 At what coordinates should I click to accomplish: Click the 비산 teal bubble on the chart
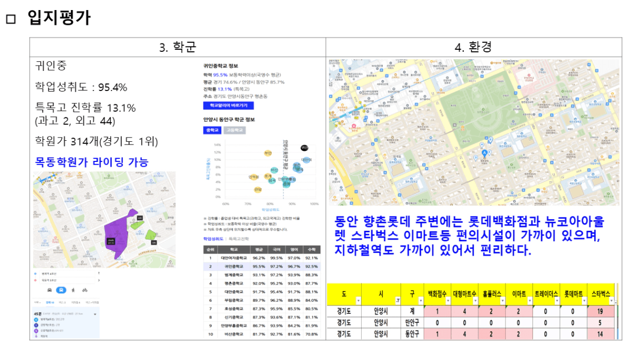[x=274, y=170]
